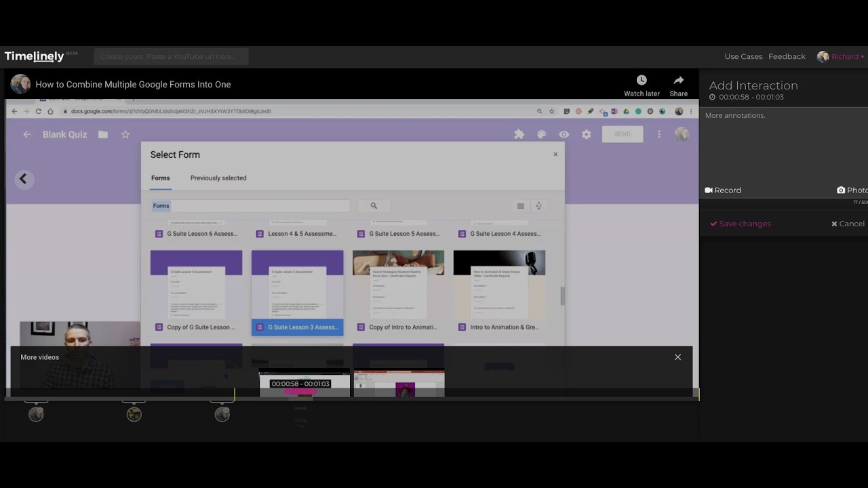
Task: Cancel the interaction
Action: coord(848,224)
